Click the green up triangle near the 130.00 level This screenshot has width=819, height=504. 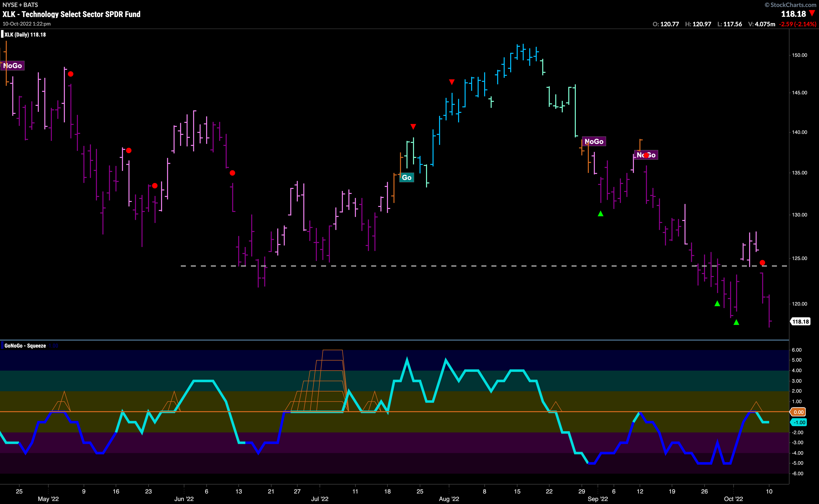pos(601,214)
